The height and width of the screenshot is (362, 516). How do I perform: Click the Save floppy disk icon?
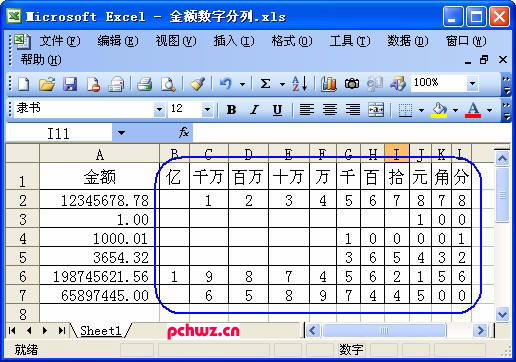[x=70, y=84]
